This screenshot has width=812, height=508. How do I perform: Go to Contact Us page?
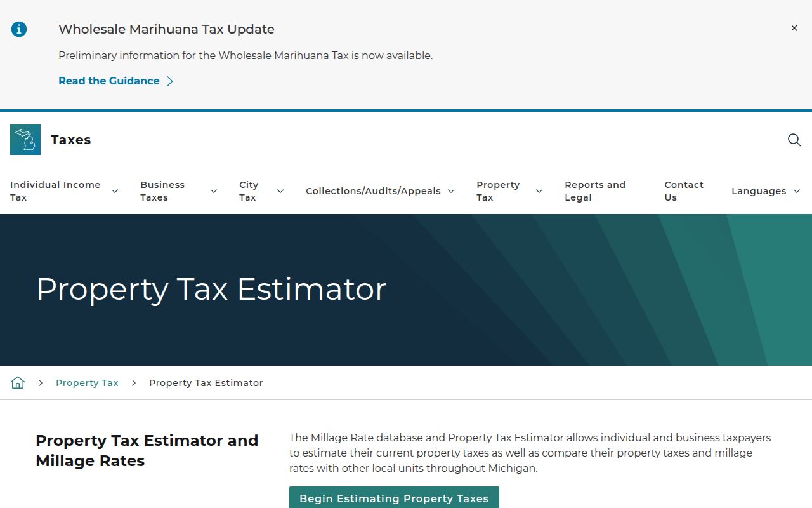point(684,191)
